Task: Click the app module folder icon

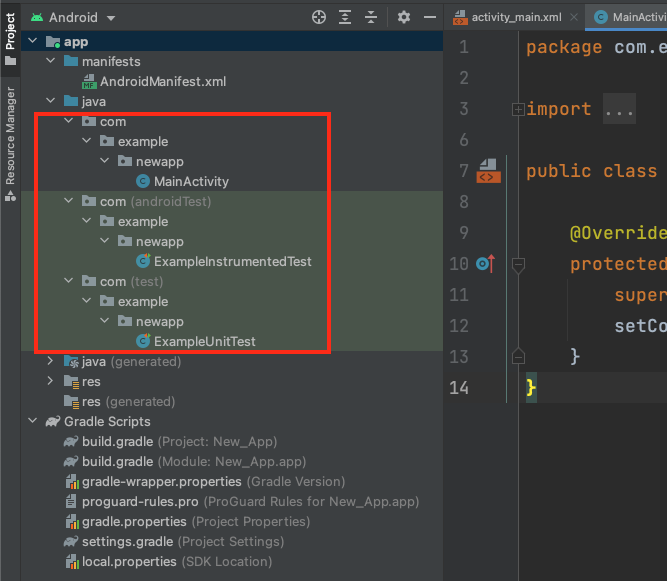Action: 53,41
